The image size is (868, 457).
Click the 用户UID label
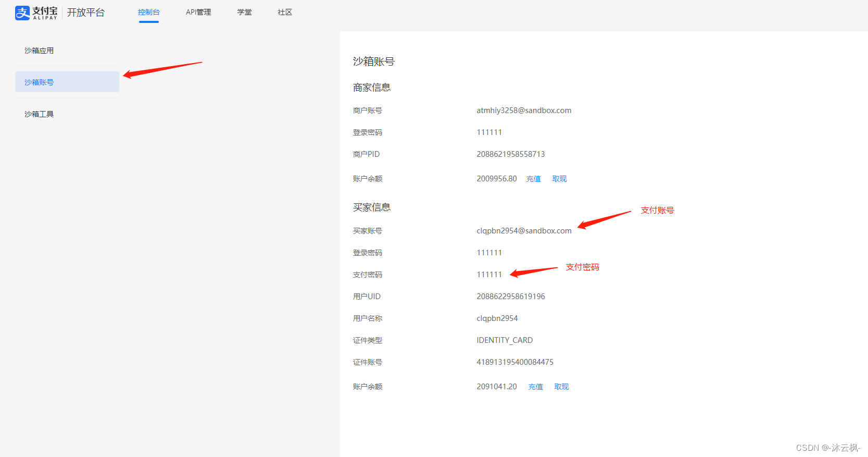pos(367,297)
